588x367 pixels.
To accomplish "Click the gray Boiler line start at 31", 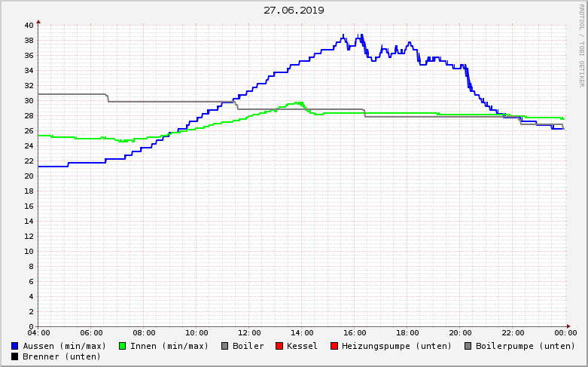I will pyautogui.click(x=39, y=94).
